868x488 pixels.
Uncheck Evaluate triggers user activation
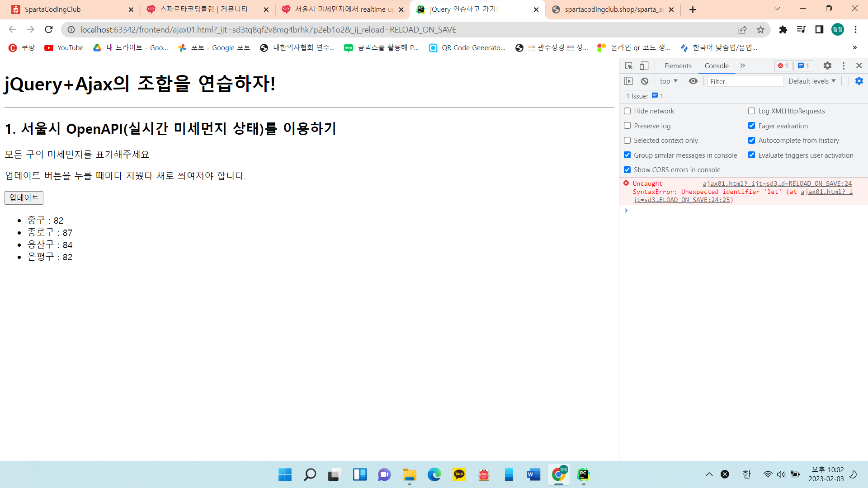point(752,155)
